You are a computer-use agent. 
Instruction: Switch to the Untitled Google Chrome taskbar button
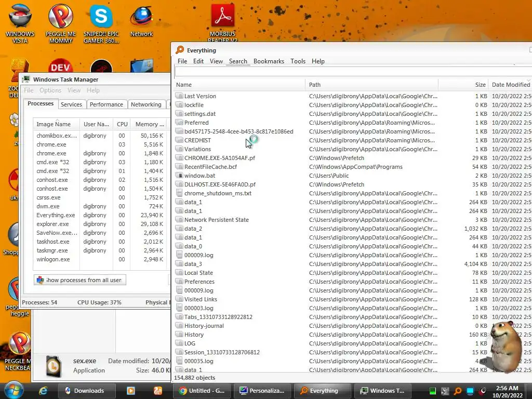click(x=203, y=391)
